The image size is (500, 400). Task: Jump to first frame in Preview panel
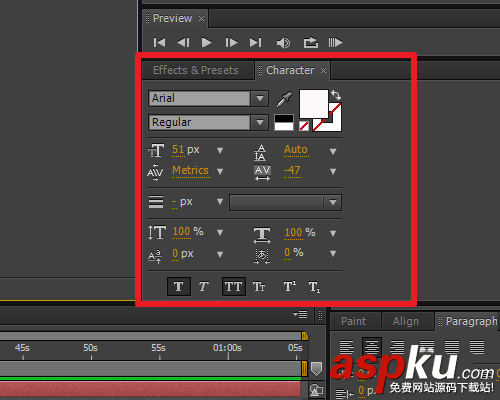[159, 43]
